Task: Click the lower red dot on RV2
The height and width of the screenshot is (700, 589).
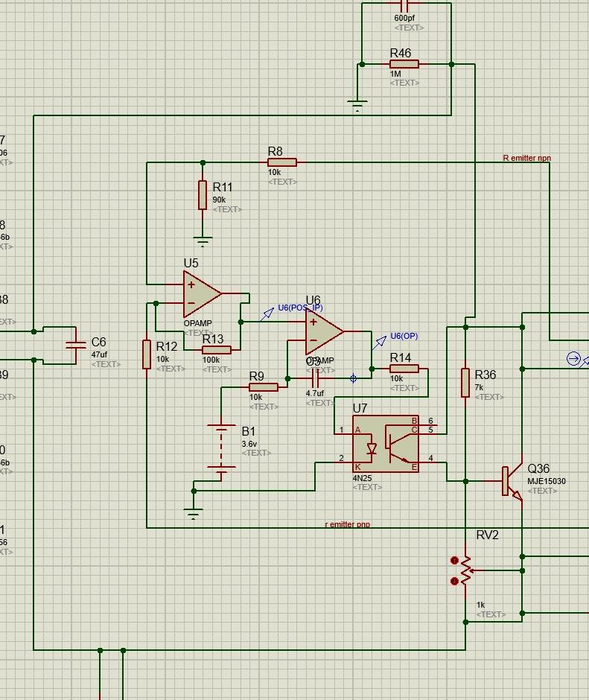Action: click(x=454, y=581)
